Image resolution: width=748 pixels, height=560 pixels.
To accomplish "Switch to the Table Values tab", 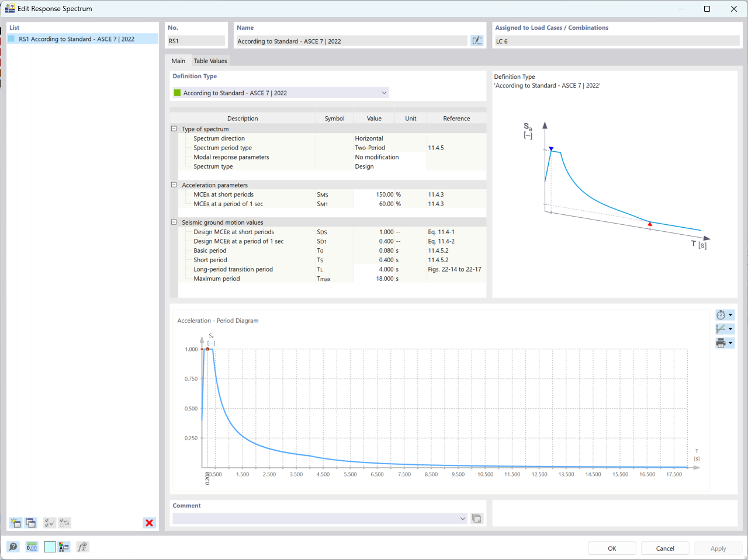I will pyautogui.click(x=210, y=61).
